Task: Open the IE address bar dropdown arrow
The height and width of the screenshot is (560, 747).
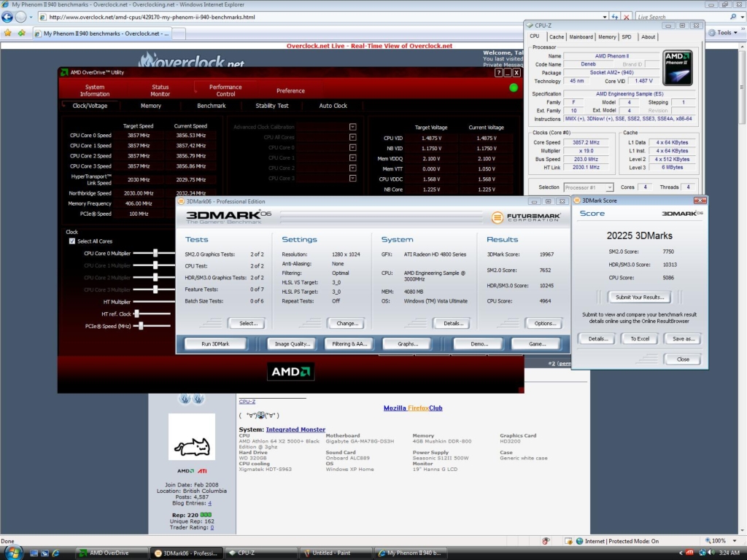Action: (605, 17)
